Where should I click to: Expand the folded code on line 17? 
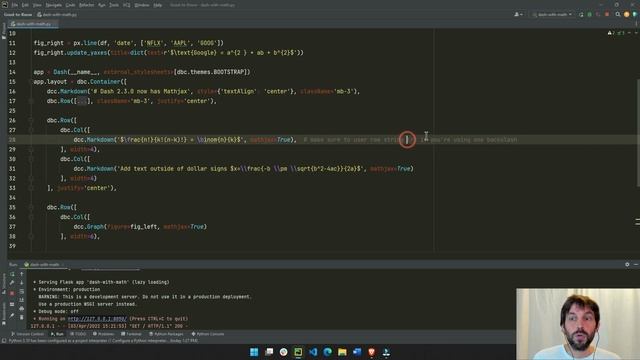click(82, 101)
